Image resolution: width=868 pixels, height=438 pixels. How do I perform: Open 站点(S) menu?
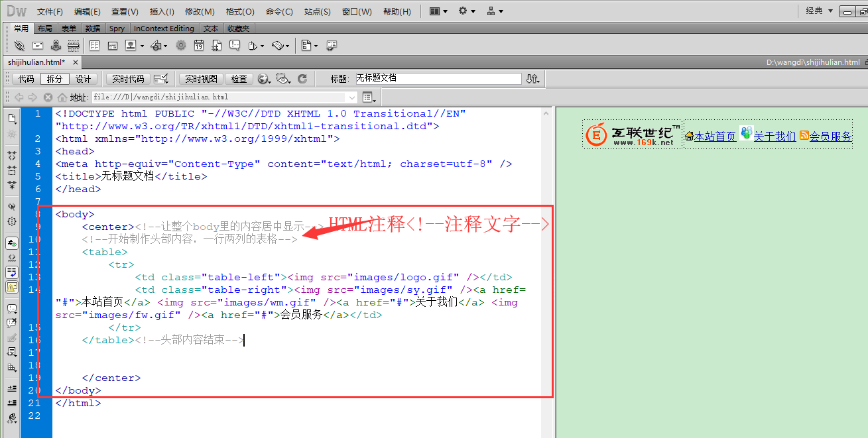click(x=318, y=11)
